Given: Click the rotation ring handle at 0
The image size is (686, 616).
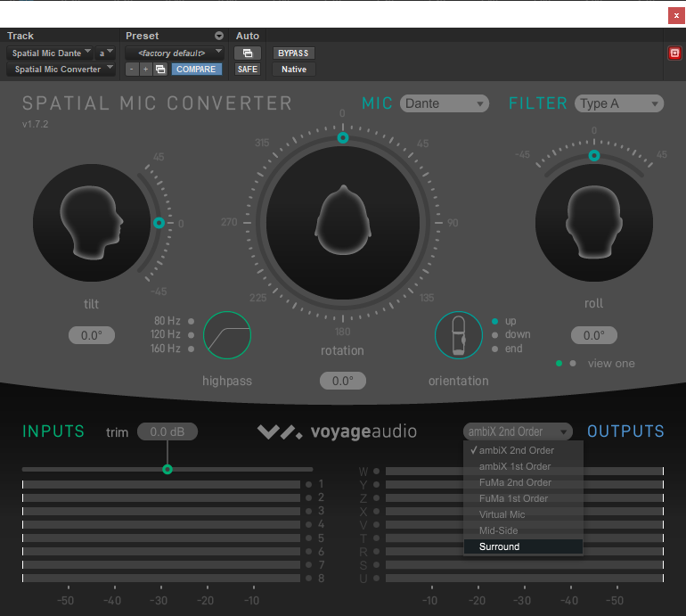Looking at the screenshot, I should click(x=343, y=138).
